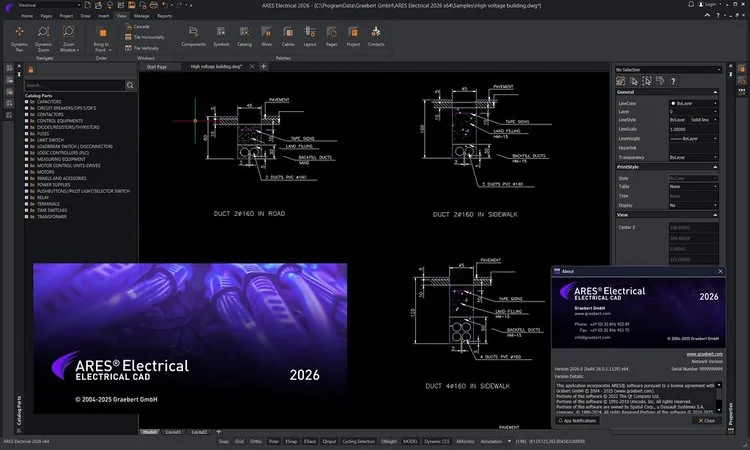Choose the Zoom Window tool

(69, 38)
